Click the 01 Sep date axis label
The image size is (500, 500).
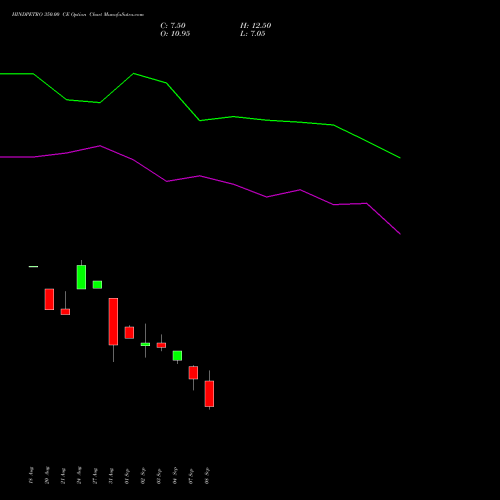coord(127,475)
